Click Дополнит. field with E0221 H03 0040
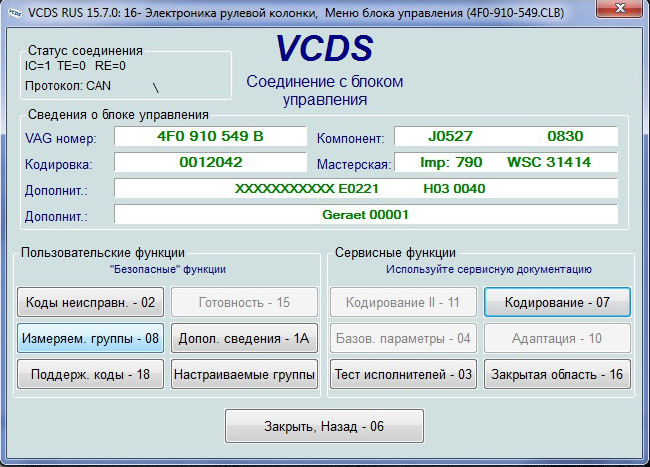650x467 pixels. click(366, 189)
